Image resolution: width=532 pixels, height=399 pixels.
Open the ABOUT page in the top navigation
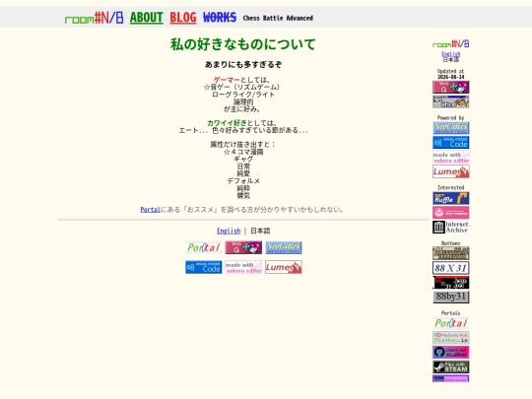click(147, 18)
